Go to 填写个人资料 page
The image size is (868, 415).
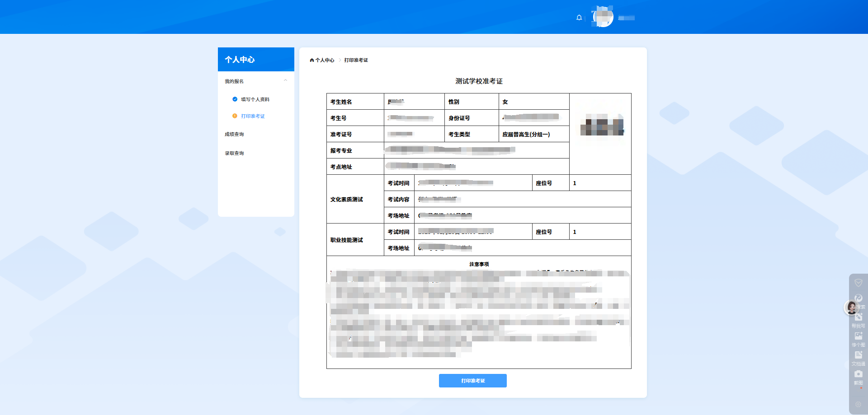[x=255, y=99]
